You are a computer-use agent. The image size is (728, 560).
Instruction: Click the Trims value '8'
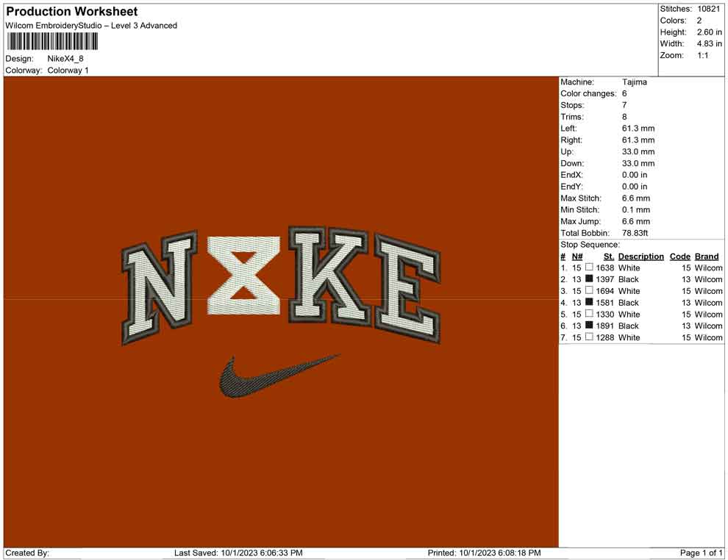click(x=624, y=116)
